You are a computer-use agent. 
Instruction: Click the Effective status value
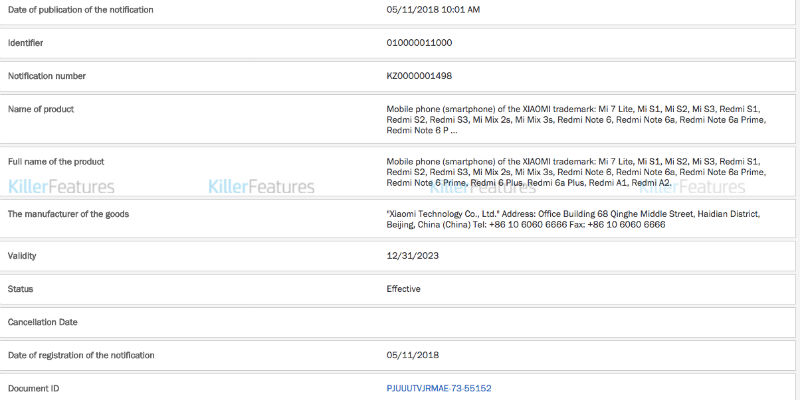click(x=403, y=289)
